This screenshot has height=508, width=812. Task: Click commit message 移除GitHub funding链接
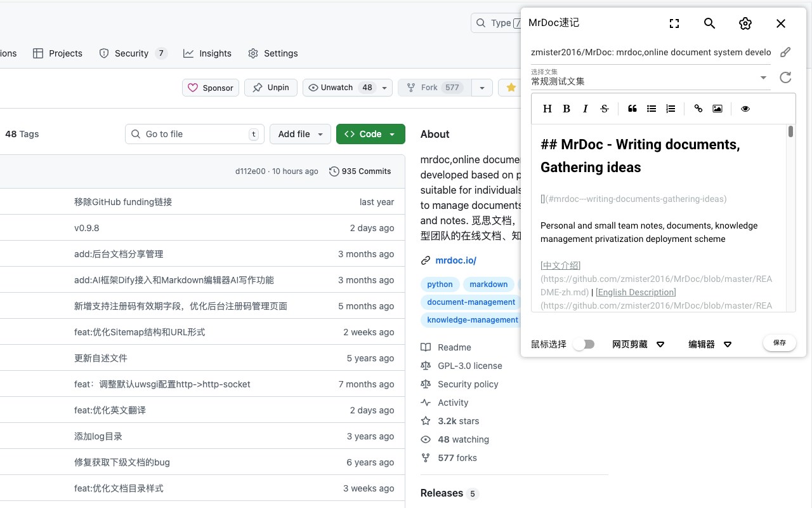pos(123,202)
